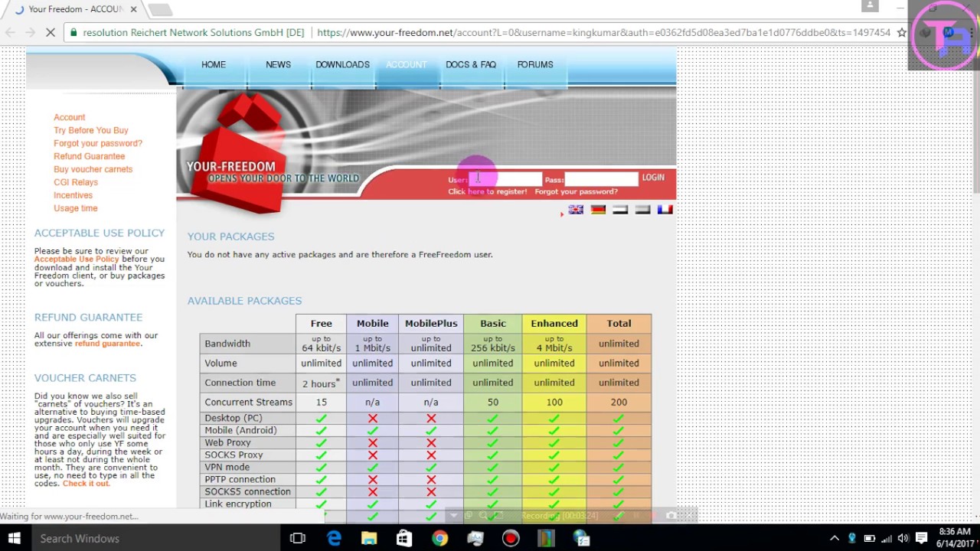Click the green check for PPTP connection under Basic
This screenshot has height=551, width=980.
[x=492, y=479]
